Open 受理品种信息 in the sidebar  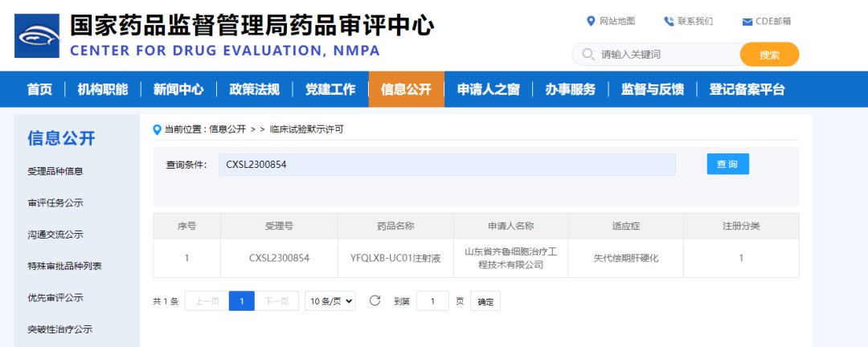[x=55, y=171]
